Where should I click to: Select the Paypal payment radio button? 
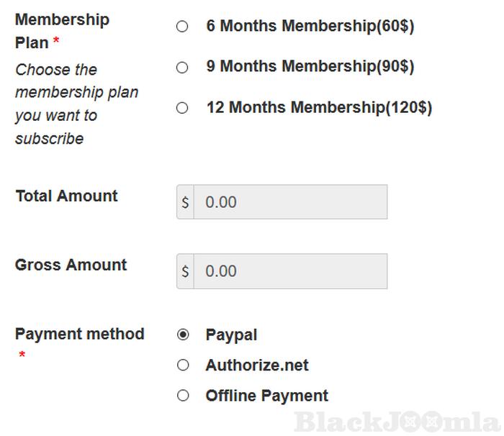(183, 335)
